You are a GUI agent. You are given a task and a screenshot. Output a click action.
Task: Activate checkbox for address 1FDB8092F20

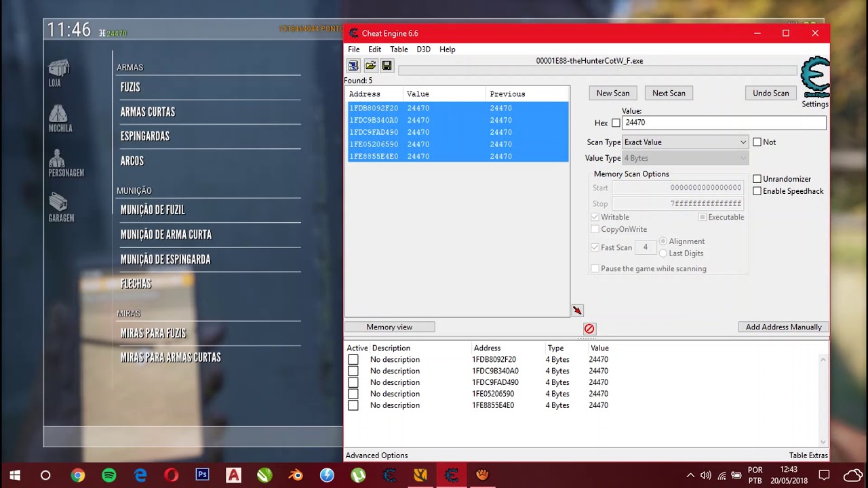tap(353, 359)
